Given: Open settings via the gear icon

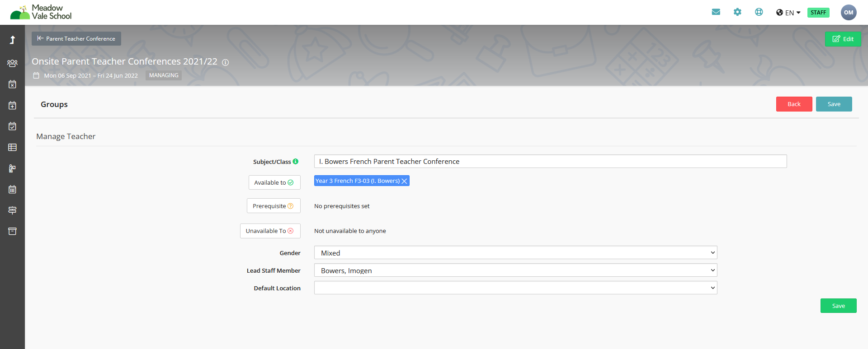Looking at the screenshot, I should [x=737, y=12].
